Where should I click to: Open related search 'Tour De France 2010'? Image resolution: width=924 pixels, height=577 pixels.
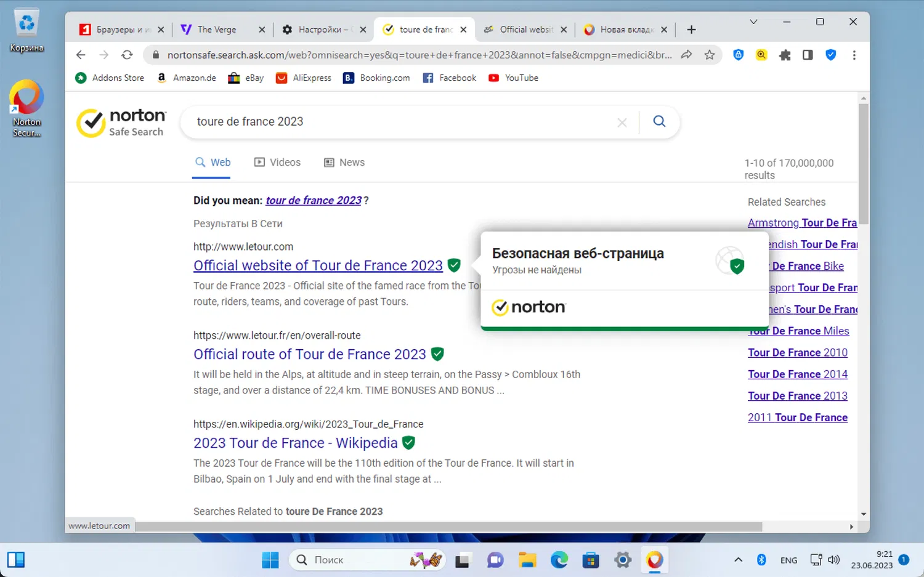point(798,353)
